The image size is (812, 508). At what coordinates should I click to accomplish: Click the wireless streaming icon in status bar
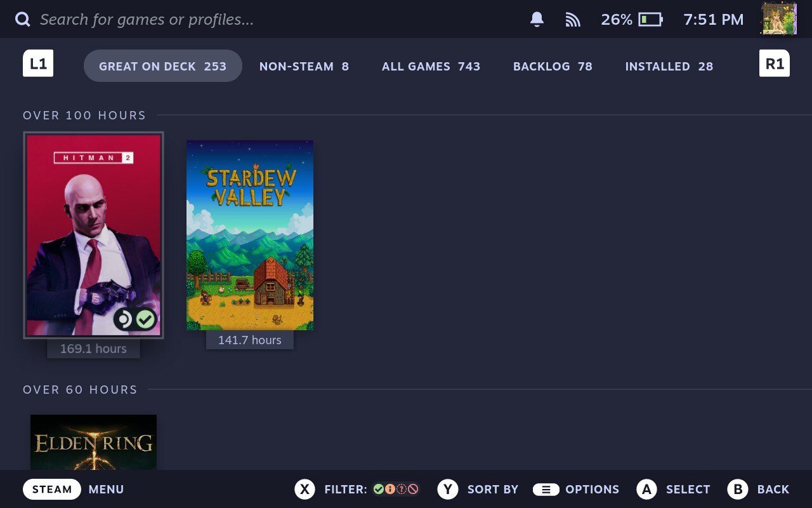[x=573, y=19]
